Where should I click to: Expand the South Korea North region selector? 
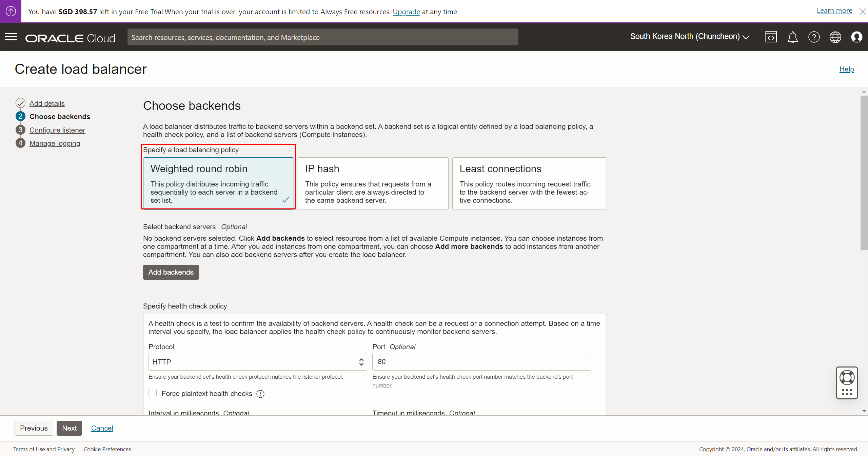click(689, 37)
